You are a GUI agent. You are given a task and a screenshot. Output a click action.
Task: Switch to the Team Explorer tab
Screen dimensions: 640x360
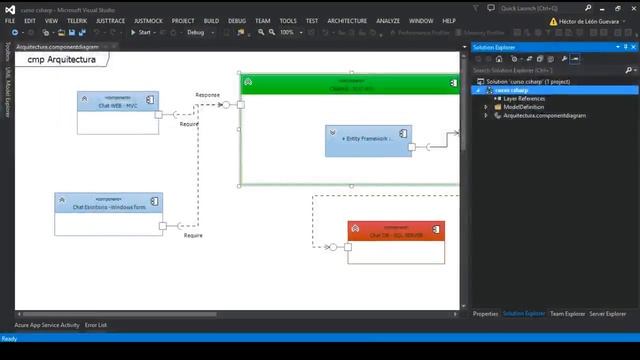pyautogui.click(x=567, y=314)
